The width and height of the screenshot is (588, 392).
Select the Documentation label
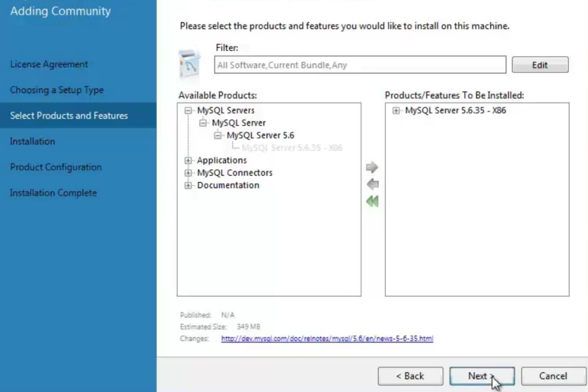pyautogui.click(x=228, y=185)
